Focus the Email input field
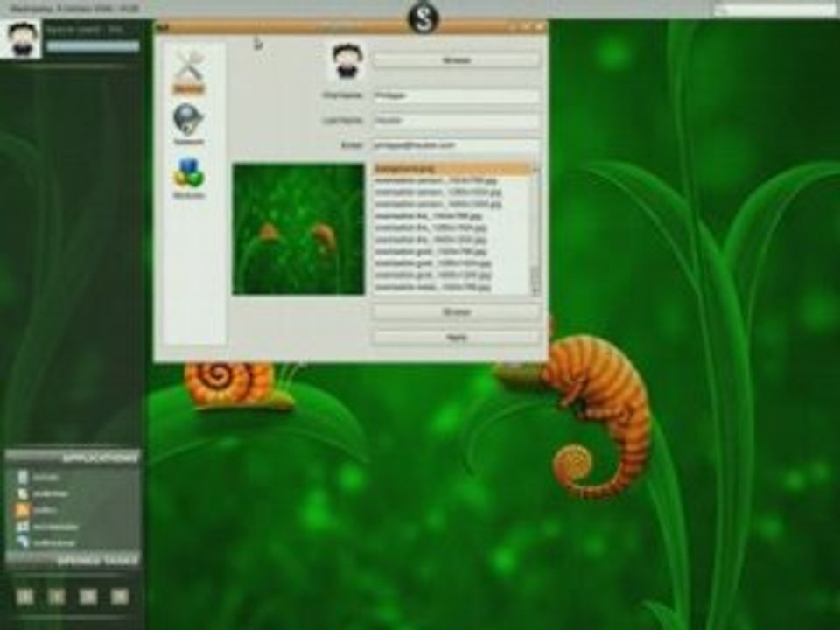Screen dimensions: 840x630 point(457,145)
